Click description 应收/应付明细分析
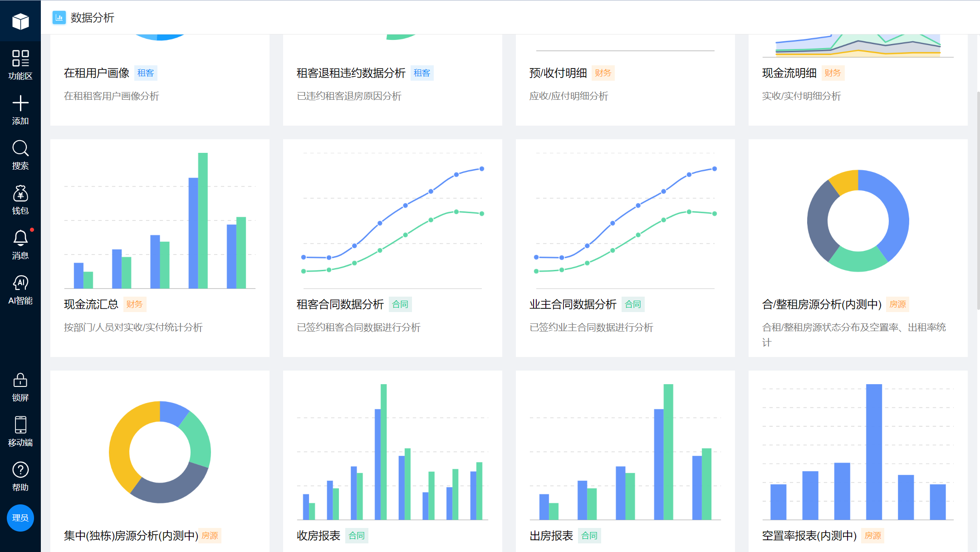The width and height of the screenshot is (980, 552). coord(569,96)
